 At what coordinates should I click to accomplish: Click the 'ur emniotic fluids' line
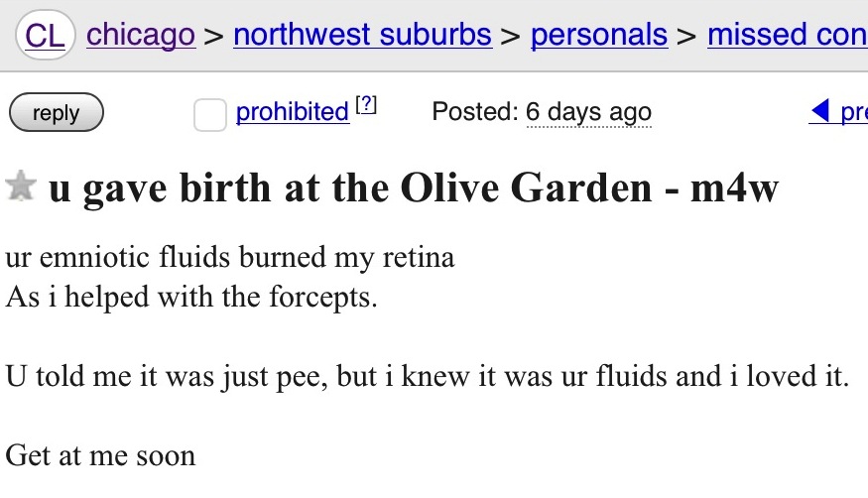pyautogui.click(x=230, y=258)
